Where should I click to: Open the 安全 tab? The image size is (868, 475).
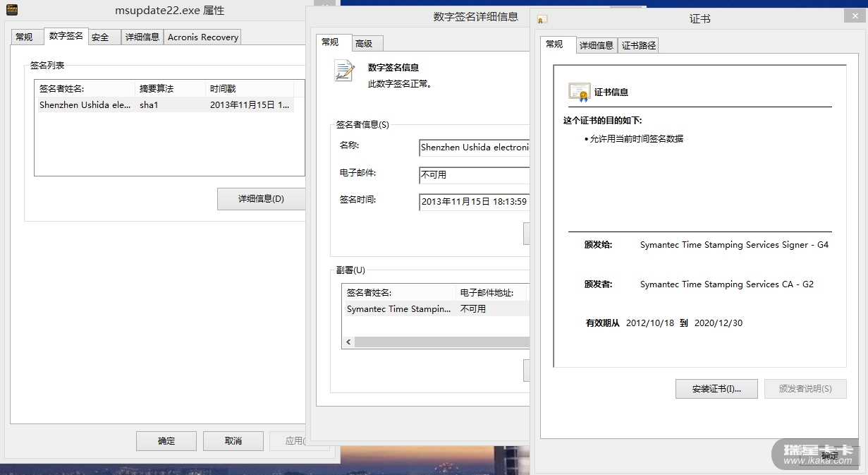point(100,37)
